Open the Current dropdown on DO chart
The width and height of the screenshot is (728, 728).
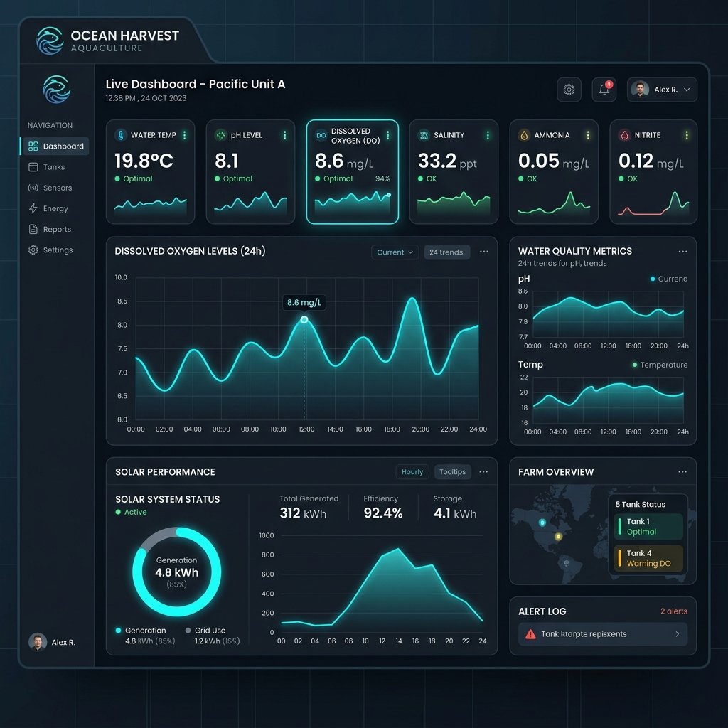(395, 252)
